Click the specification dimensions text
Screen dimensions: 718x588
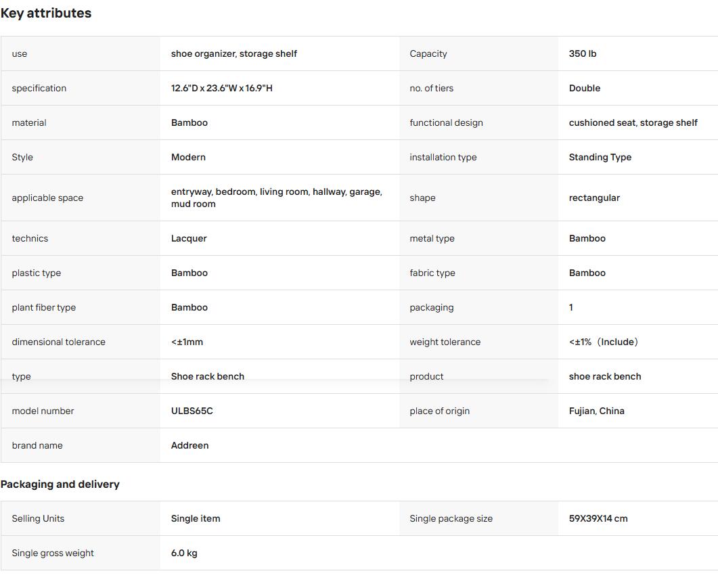tap(222, 88)
